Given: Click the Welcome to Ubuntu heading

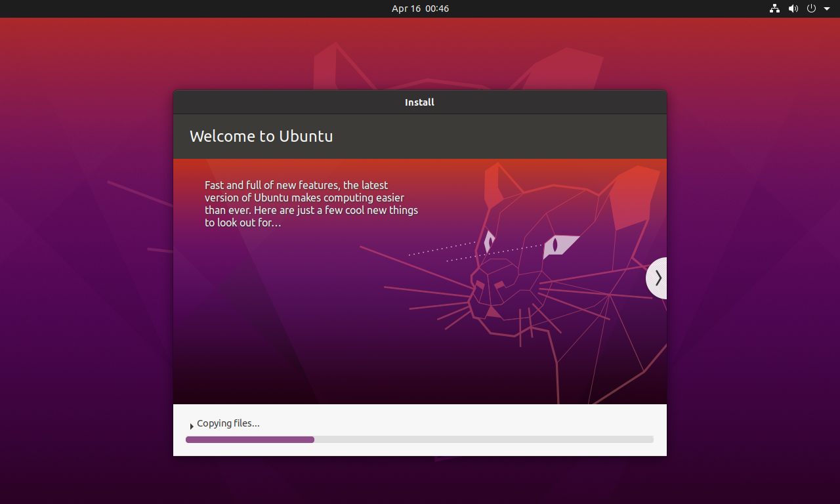Looking at the screenshot, I should pyautogui.click(x=261, y=136).
